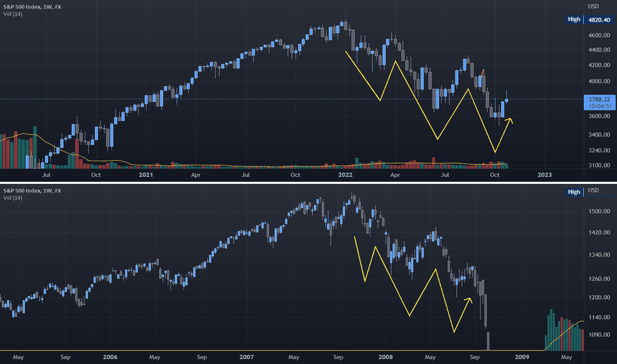Click the Apr label right after 2022
Screen dimensions: 617x364
[x=395, y=175]
